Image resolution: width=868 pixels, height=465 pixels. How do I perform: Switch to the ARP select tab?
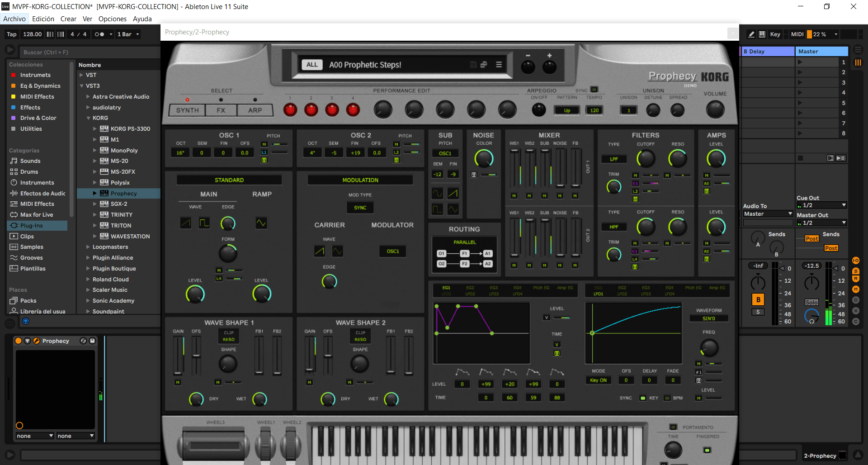pyautogui.click(x=255, y=110)
